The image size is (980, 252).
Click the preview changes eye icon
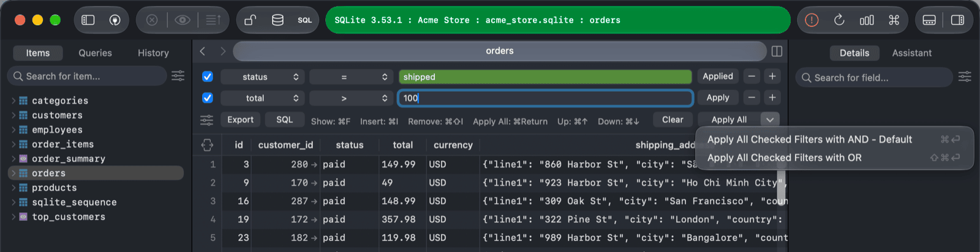pyautogui.click(x=182, y=20)
